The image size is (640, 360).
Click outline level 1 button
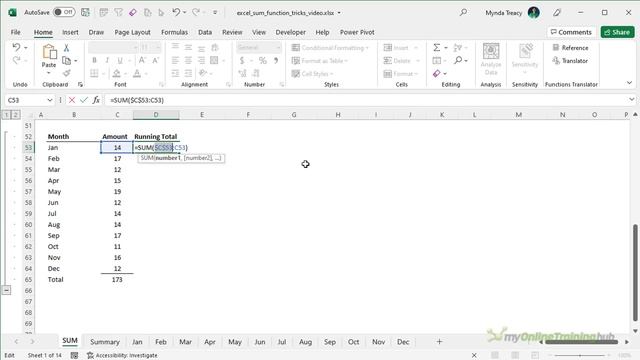[x=6, y=115]
